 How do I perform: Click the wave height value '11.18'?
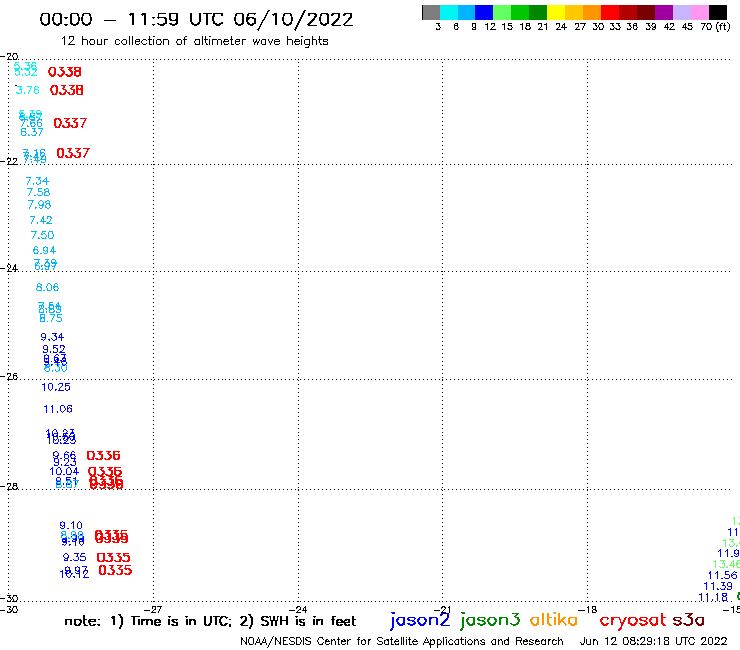click(713, 598)
